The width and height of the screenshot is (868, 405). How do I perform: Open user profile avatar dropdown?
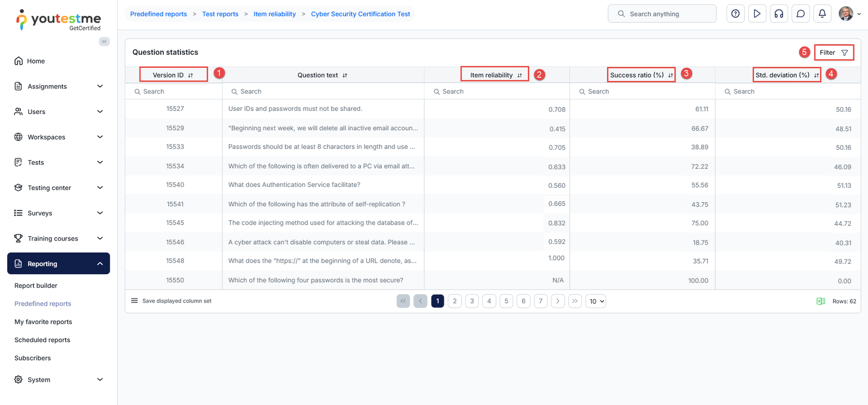(849, 14)
